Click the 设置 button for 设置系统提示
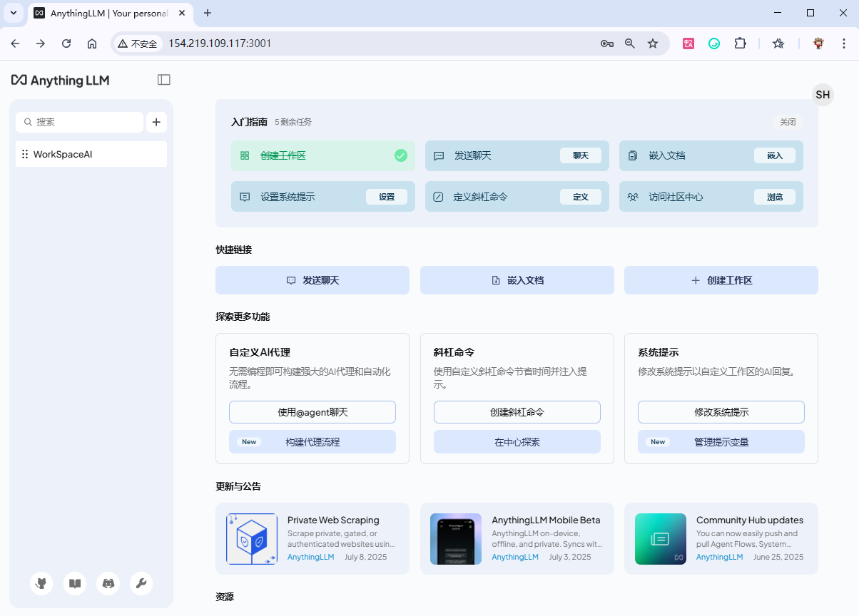The width and height of the screenshot is (859, 616). click(387, 197)
